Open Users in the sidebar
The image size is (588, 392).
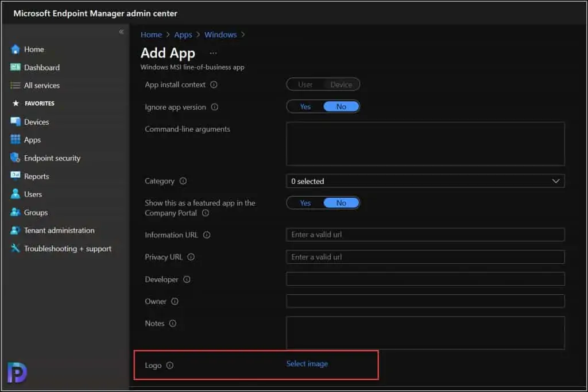point(33,194)
